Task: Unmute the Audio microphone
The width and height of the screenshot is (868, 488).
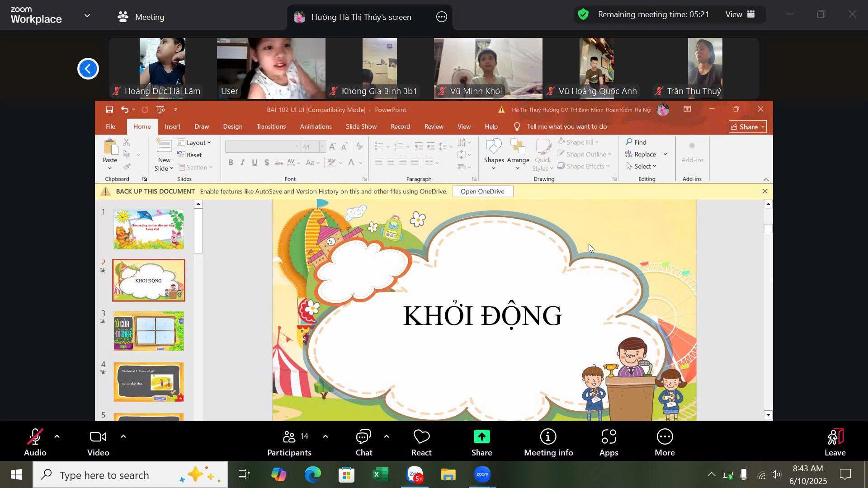Action: pyautogui.click(x=35, y=437)
